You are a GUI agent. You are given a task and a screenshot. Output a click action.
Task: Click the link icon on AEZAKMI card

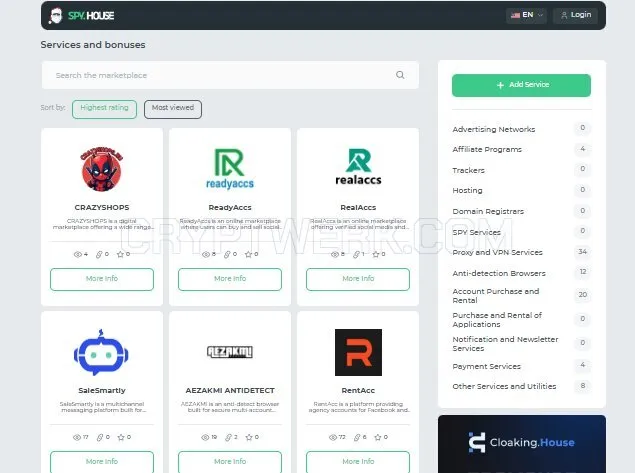tap(229, 437)
